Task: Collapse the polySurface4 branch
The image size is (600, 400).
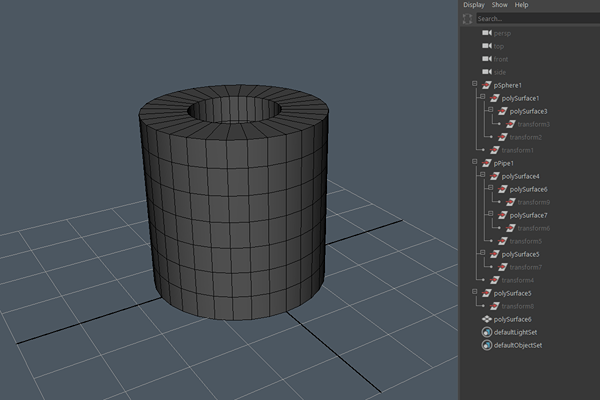Action: pos(482,176)
